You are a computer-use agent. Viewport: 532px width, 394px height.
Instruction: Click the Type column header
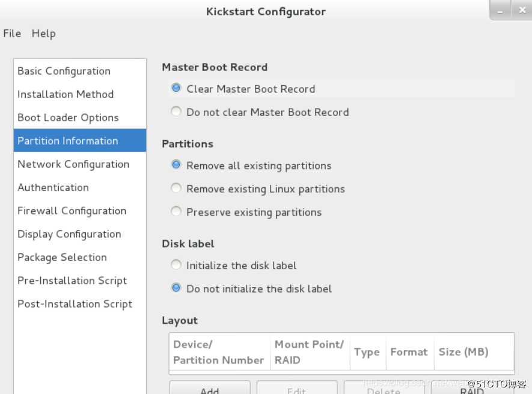click(x=368, y=351)
